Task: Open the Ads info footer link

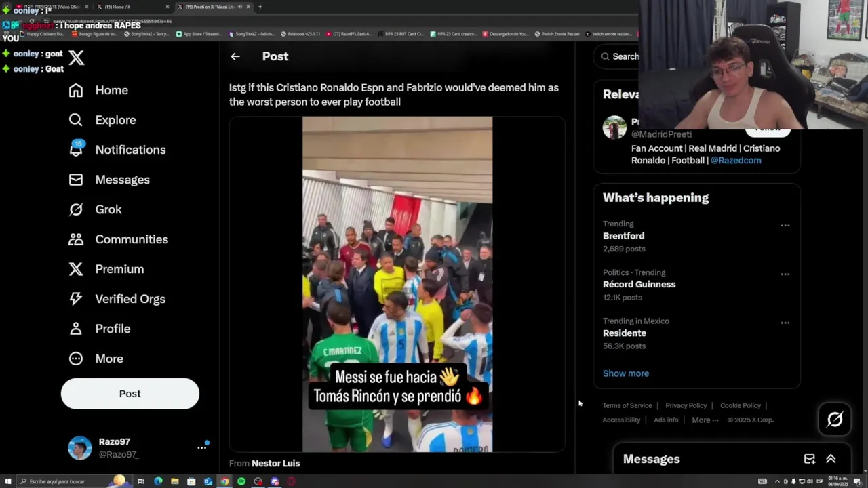Action: (666, 420)
